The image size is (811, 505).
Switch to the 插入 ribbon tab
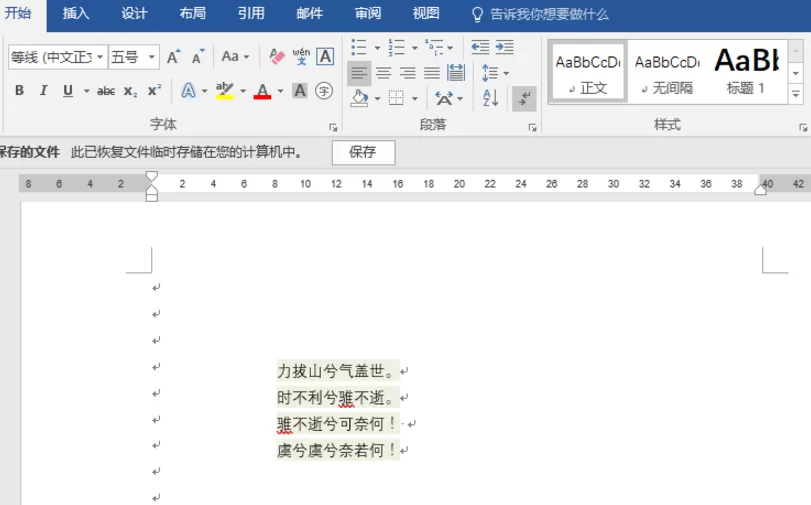click(x=76, y=13)
